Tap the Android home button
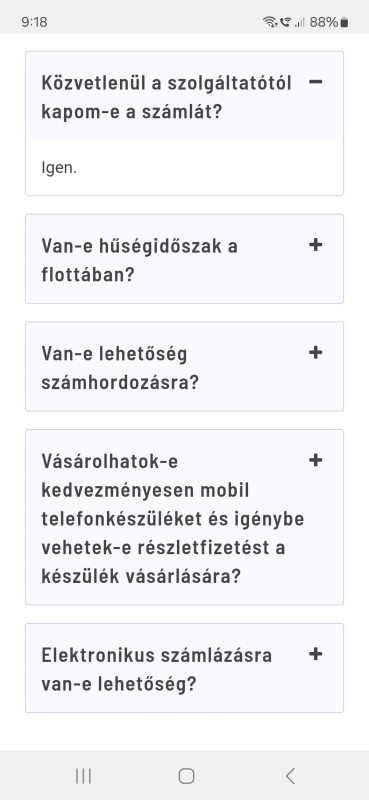Viewport: 369px width, 800px height. click(x=186, y=776)
